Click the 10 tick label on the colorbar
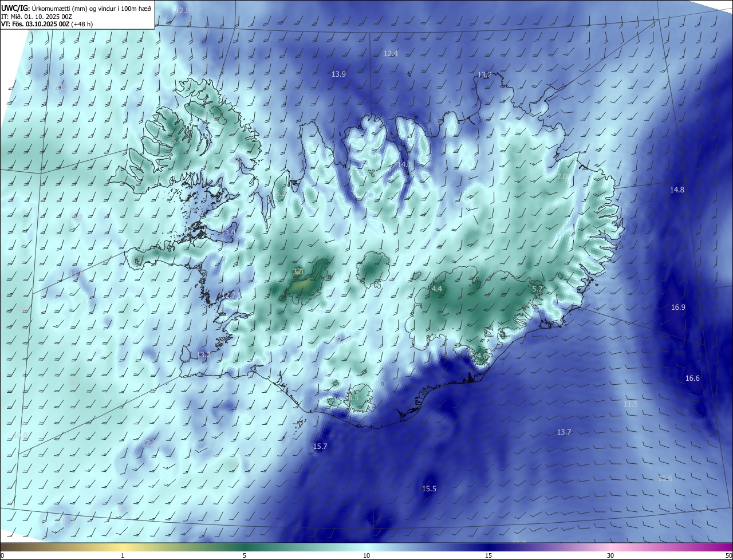 coord(366,556)
